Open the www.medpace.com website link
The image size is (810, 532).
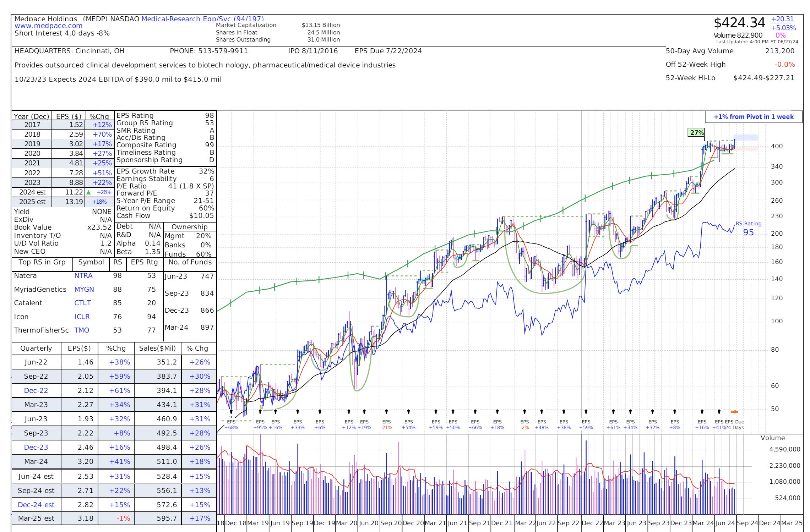[49, 26]
